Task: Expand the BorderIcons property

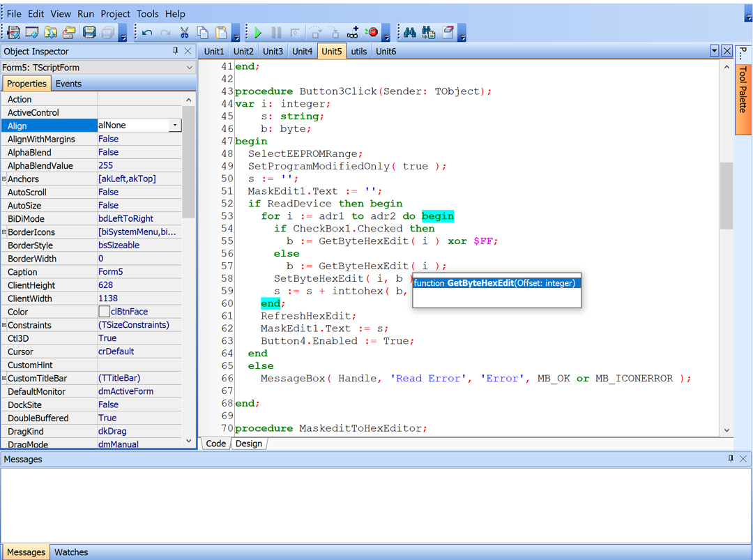Action: coord(4,232)
